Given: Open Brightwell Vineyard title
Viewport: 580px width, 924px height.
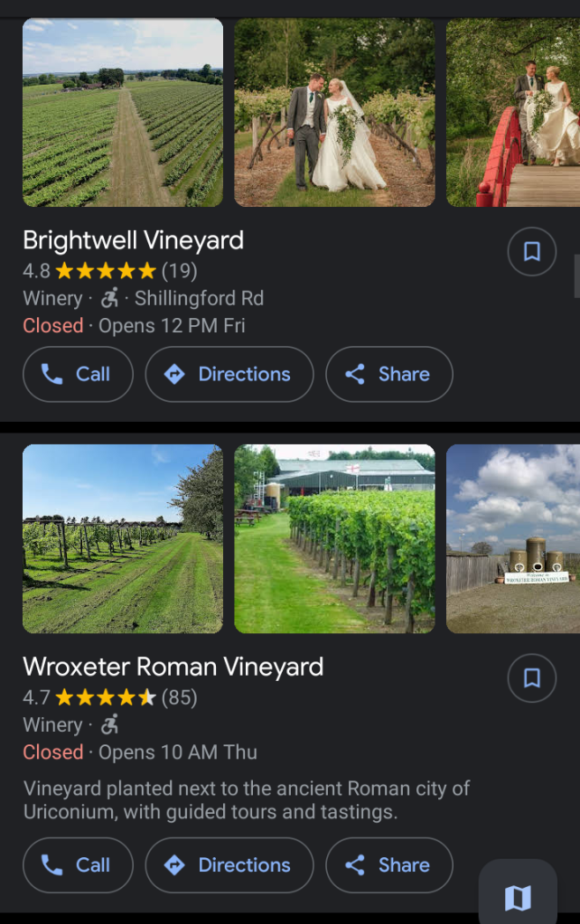Looking at the screenshot, I should point(133,240).
